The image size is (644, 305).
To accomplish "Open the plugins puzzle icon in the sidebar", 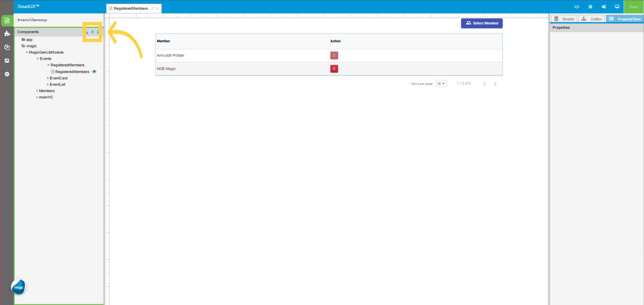I will pos(7,34).
